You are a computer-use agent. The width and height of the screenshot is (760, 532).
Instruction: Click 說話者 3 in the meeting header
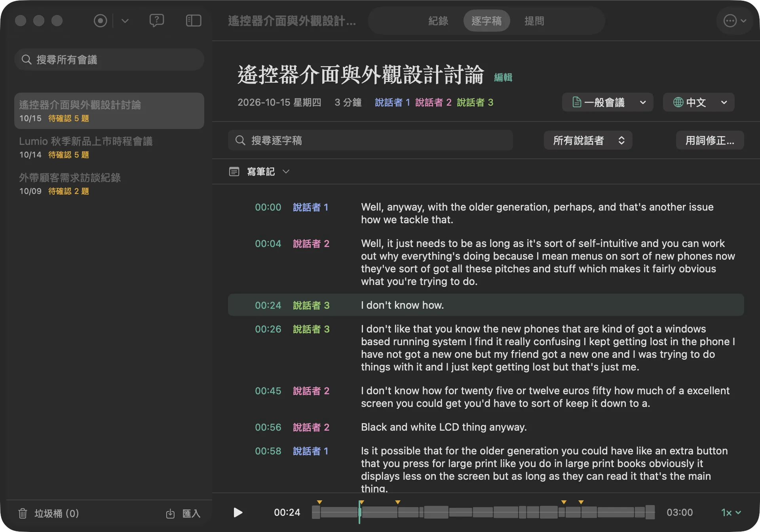click(x=475, y=103)
